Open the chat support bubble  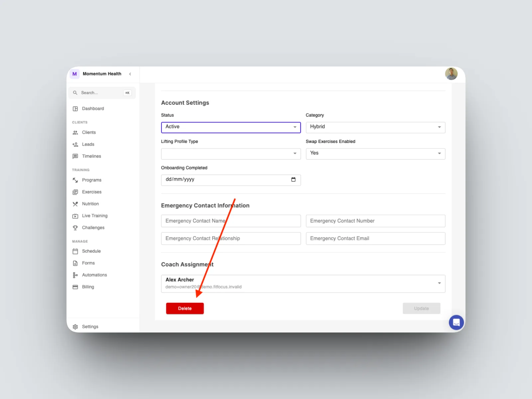pos(456,322)
